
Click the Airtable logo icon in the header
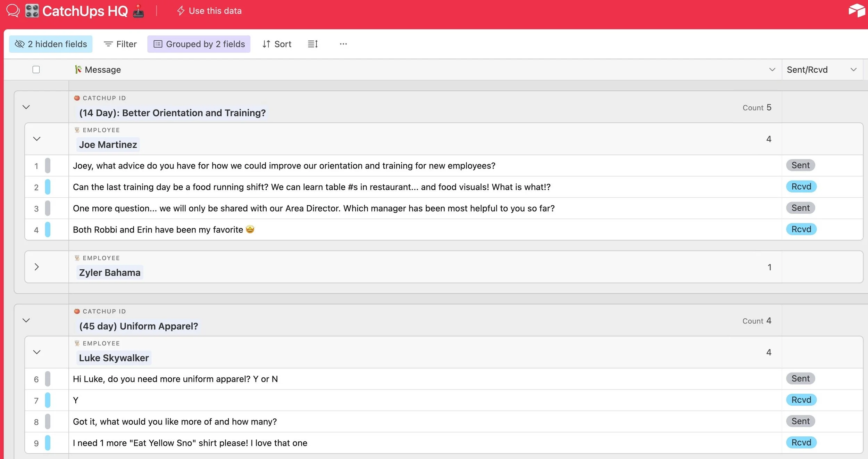point(856,10)
